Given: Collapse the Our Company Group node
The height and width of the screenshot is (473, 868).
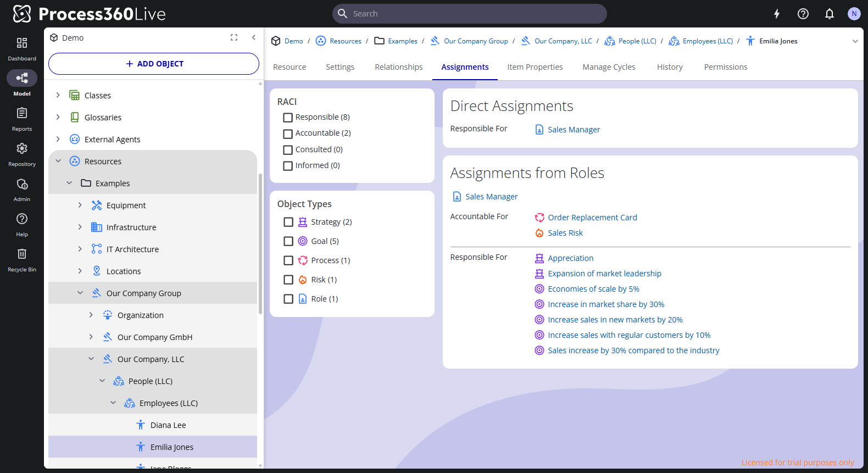Looking at the screenshot, I should pos(80,293).
